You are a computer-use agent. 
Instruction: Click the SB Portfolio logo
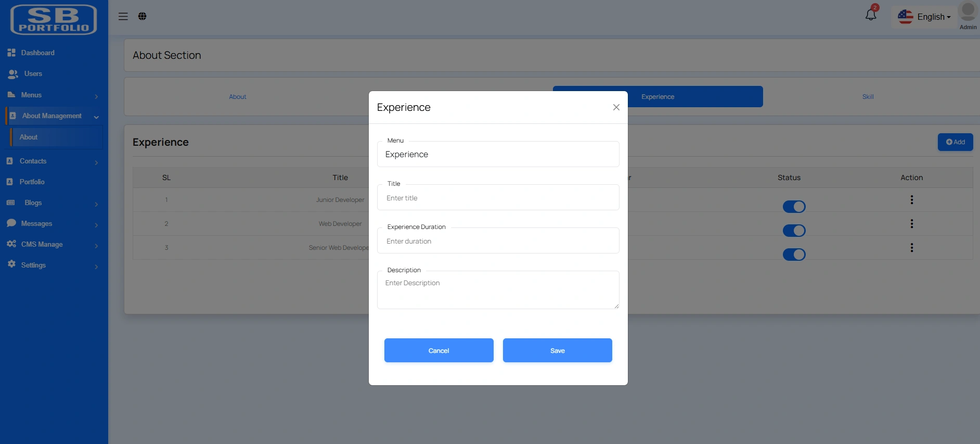(x=54, y=20)
